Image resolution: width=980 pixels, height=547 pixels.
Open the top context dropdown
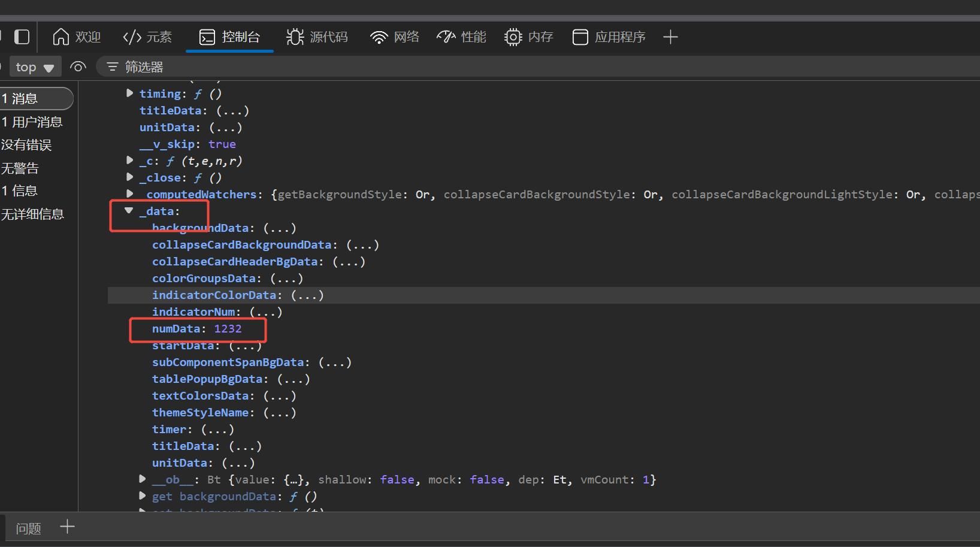click(x=34, y=67)
